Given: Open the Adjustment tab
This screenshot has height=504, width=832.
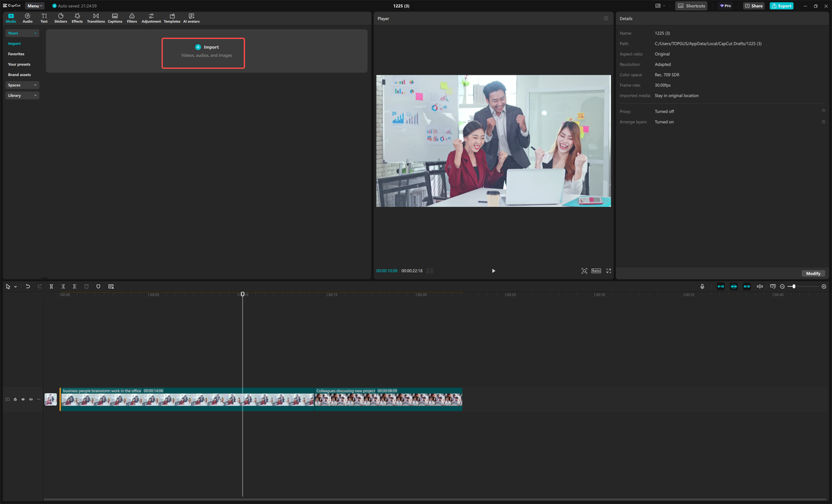Looking at the screenshot, I should [151, 18].
